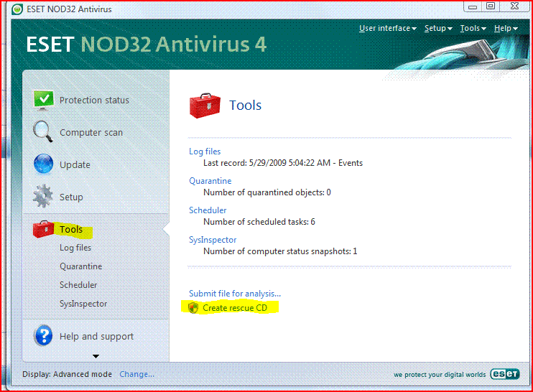The height and width of the screenshot is (392, 533).
Task: Click the ESET logo badge at bottom right
Action: click(x=505, y=374)
